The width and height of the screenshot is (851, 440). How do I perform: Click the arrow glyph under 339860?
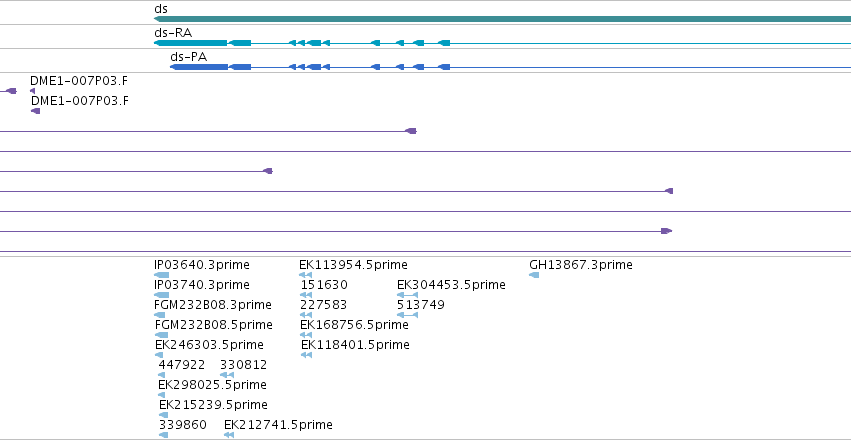(163, 435)
